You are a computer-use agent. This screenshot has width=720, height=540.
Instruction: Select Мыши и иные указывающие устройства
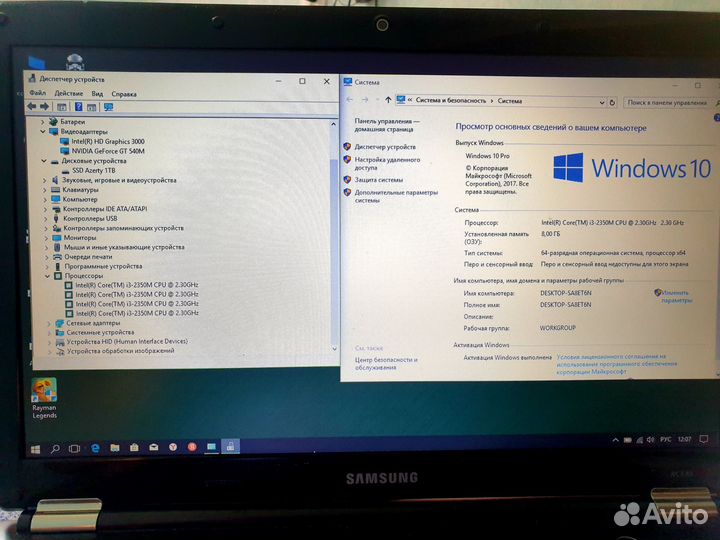click(x=124, y=247)
